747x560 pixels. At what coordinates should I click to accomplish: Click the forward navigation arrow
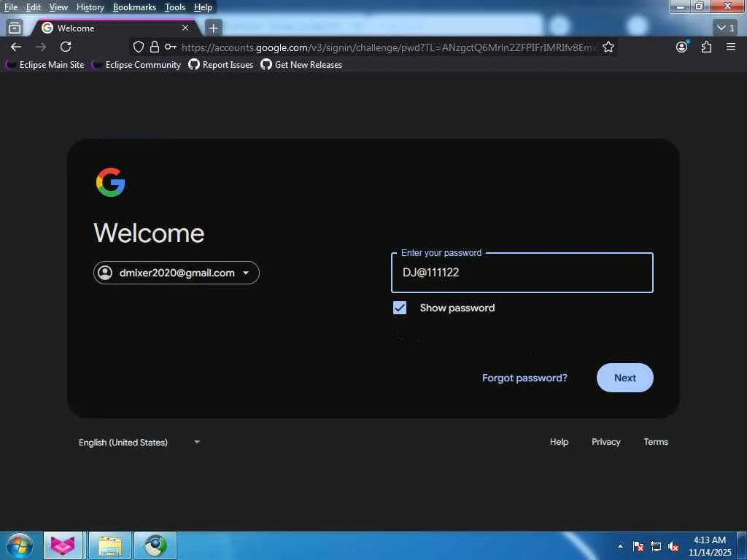(x=41, y=47)
